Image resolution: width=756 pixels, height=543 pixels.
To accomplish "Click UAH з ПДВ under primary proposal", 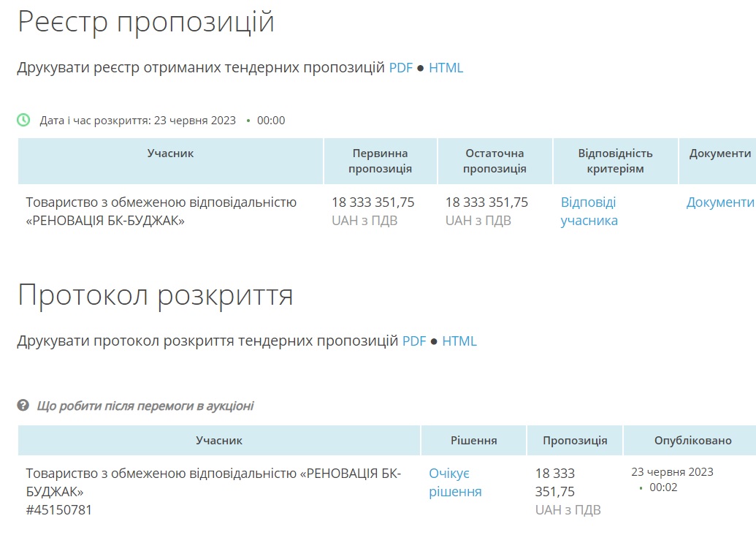I will click(x=364, y=221).
